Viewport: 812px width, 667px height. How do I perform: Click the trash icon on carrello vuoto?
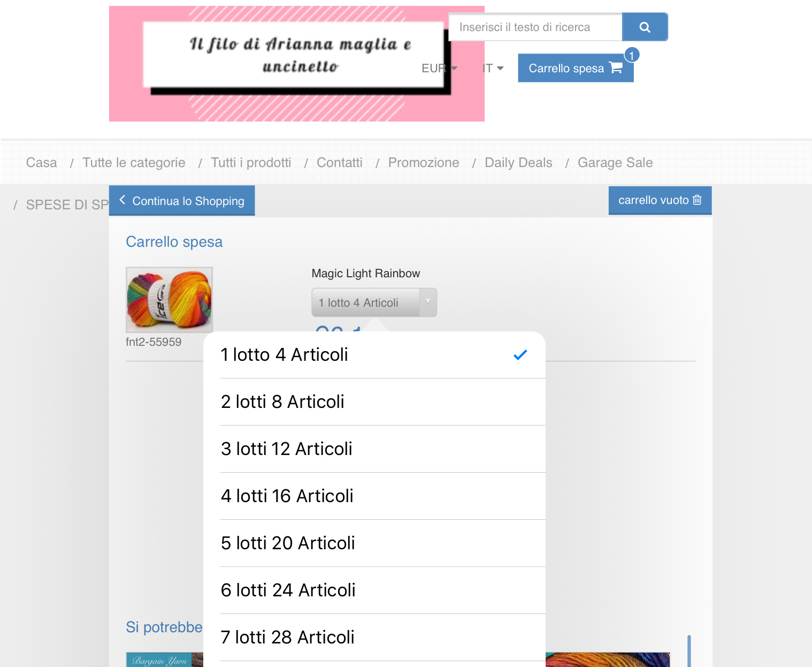697,200
